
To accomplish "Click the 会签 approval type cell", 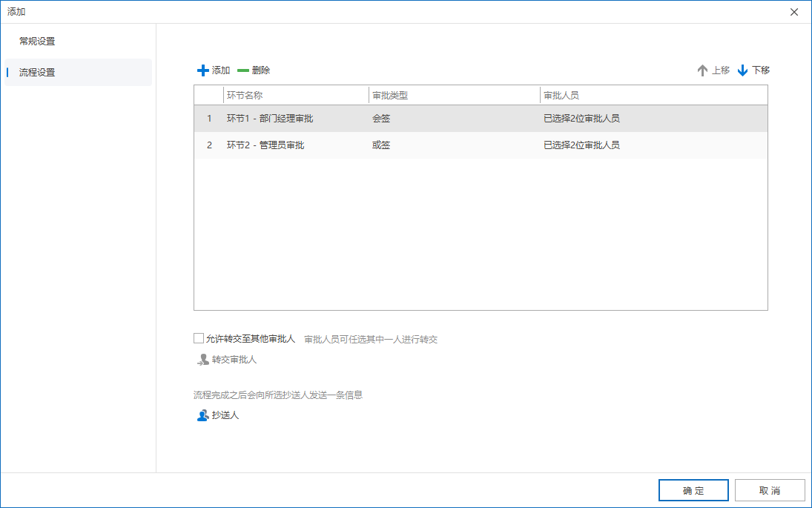I will coord(381,119).
